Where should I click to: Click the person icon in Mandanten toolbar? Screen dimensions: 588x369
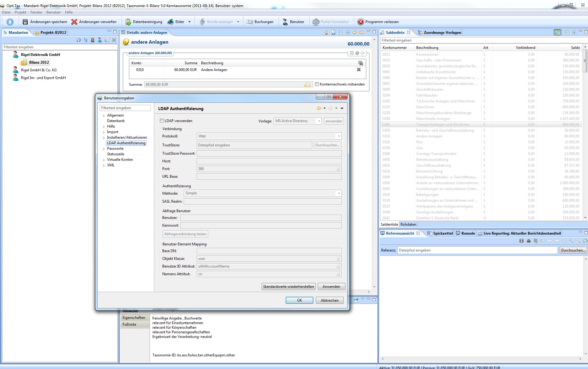tap(100, 40)
